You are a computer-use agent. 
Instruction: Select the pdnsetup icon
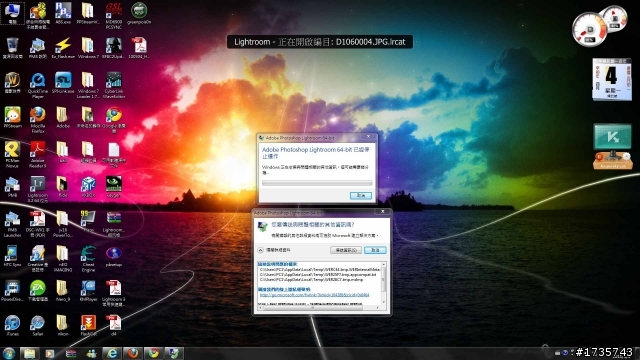(114, 256)
